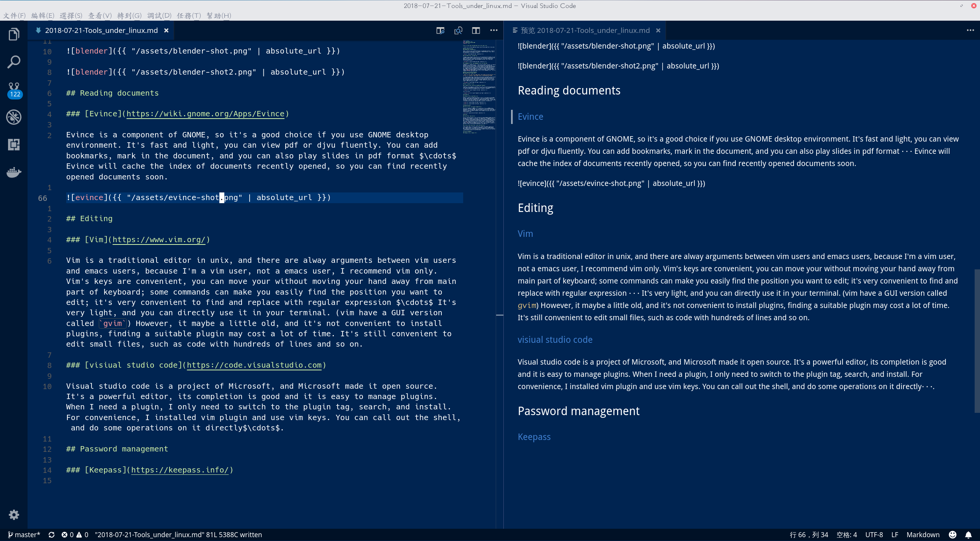Open the Manage gear at the activity bar bottom

tap(14, 515)
